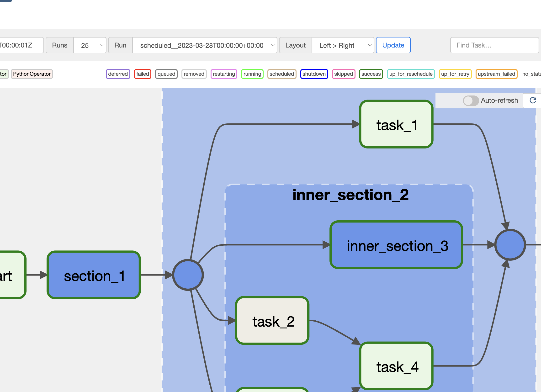Screen dimensions: 541x392
Task: Click the task_4 node
Action: point(396,366)
